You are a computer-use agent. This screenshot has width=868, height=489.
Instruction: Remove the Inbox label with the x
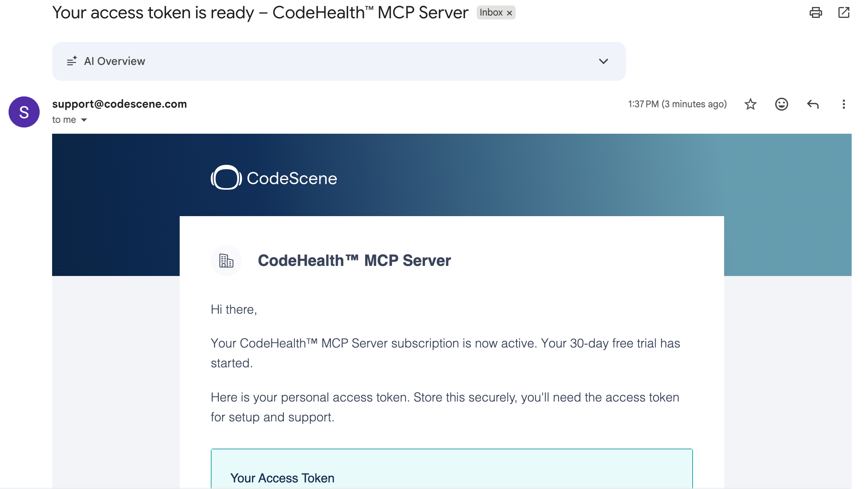(x=509, y=13)
